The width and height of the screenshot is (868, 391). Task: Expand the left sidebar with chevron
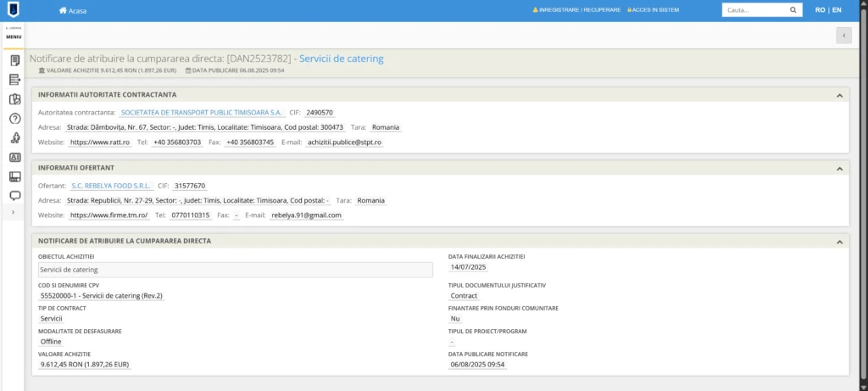pos(13,212)
